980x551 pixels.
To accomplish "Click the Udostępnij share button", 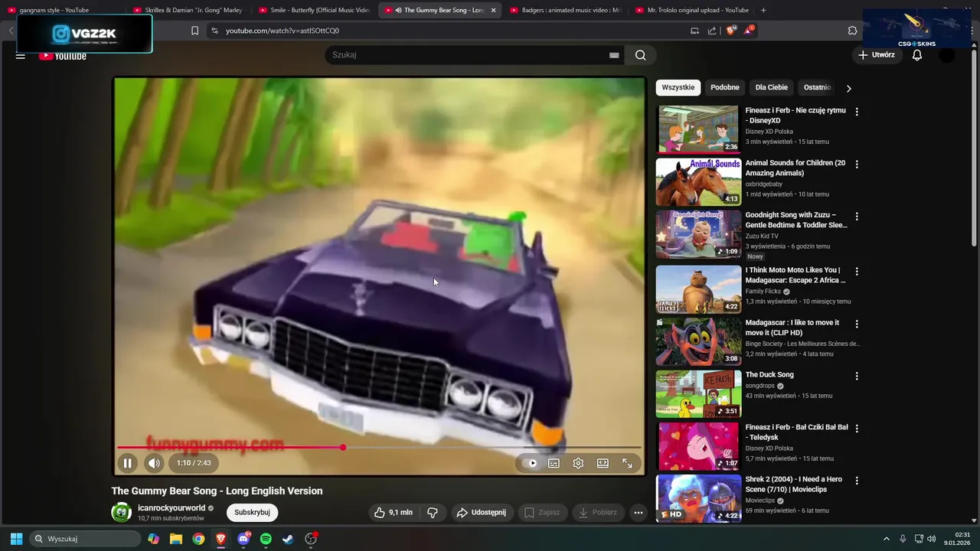I will click(482, 513).
